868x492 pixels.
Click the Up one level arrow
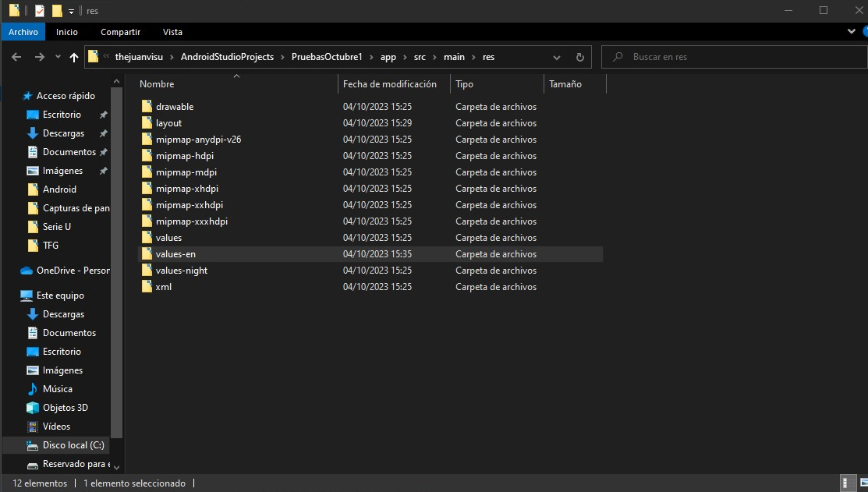click(x=74, y=57)
